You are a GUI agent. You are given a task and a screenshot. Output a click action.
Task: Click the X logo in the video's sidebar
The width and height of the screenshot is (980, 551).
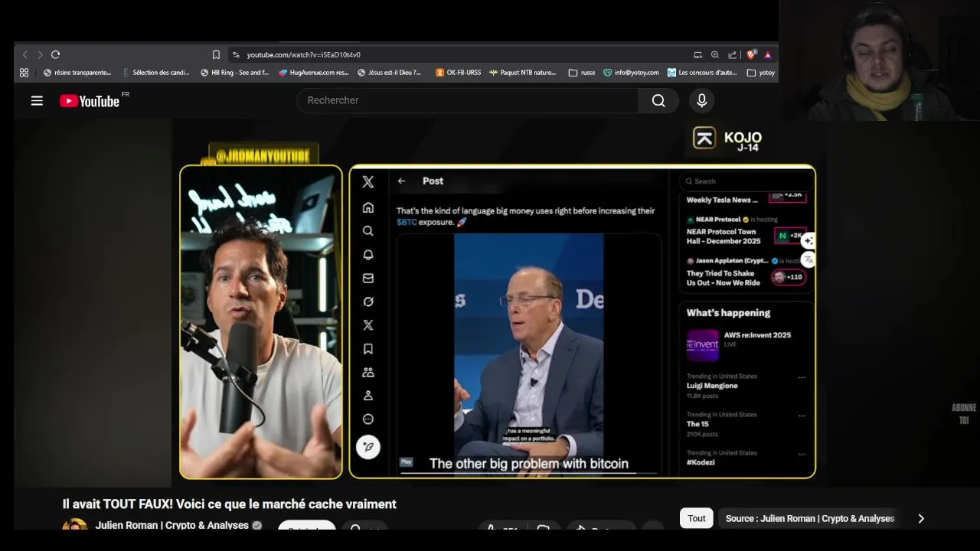pos(368,181)
